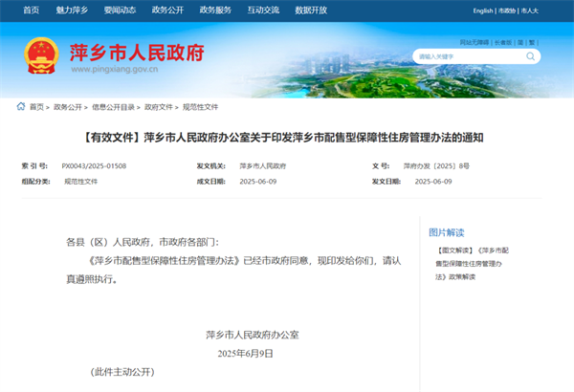Open the 魅力萍乡 navigation tab
This screenshot has height=392, width=574.
point(74,10)
